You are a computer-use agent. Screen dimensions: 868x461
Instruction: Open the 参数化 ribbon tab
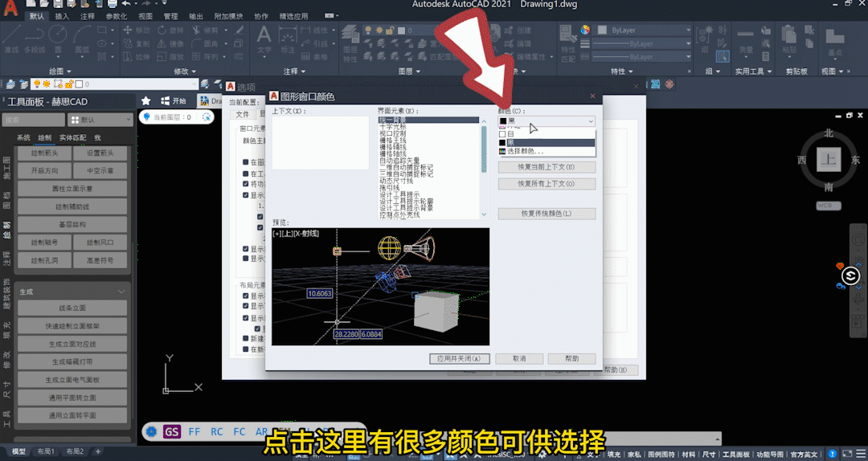point(117,17)
